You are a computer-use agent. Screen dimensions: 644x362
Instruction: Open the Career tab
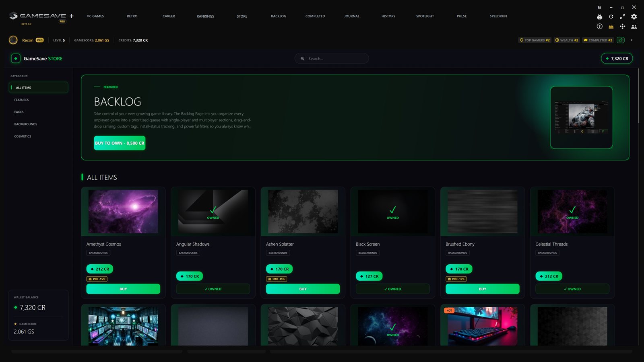pos(169,16)
